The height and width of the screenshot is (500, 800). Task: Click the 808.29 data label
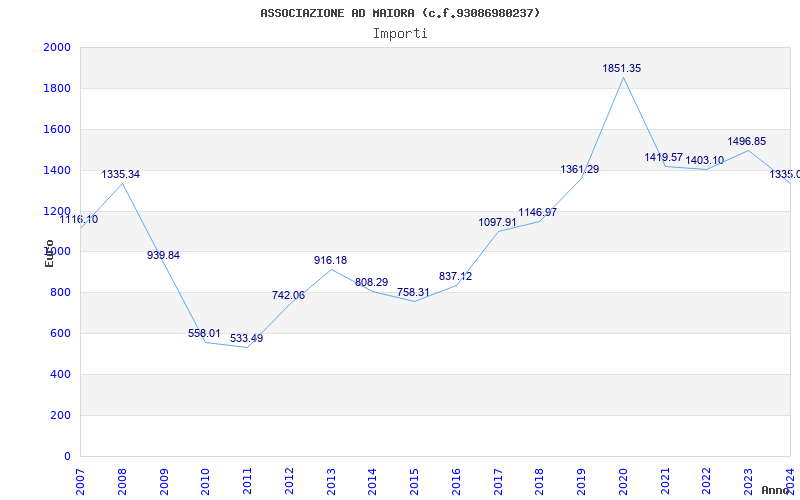tap(371, 283)
